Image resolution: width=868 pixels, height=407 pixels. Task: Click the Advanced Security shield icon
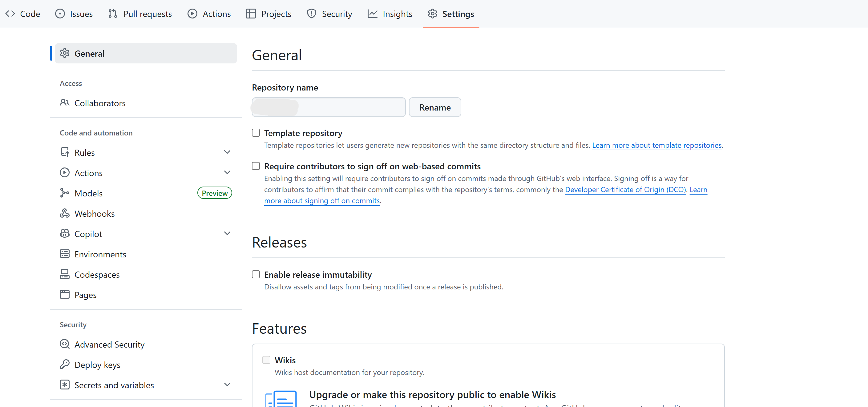click(64, 344)
